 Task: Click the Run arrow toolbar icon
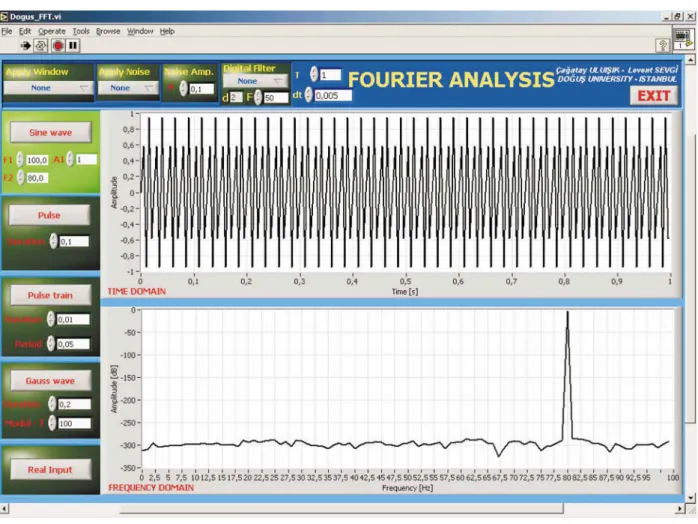(x=25, y=45)
